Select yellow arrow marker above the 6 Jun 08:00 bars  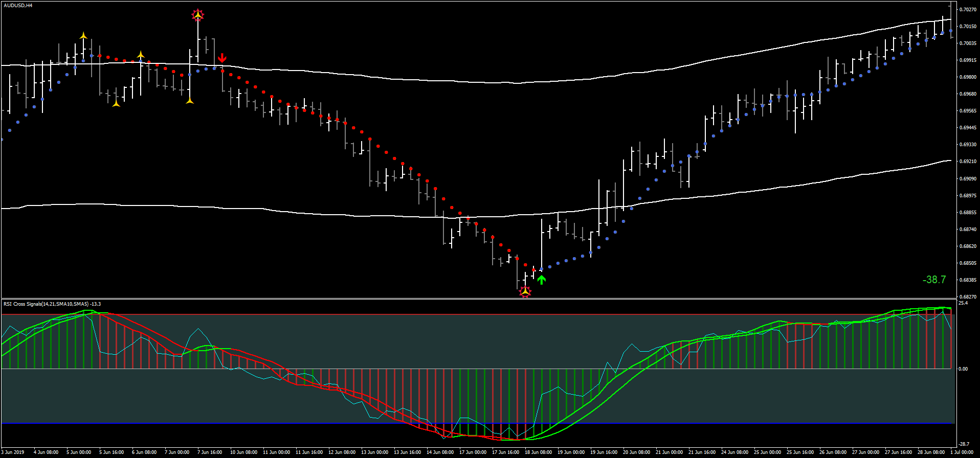pos(141,54)
